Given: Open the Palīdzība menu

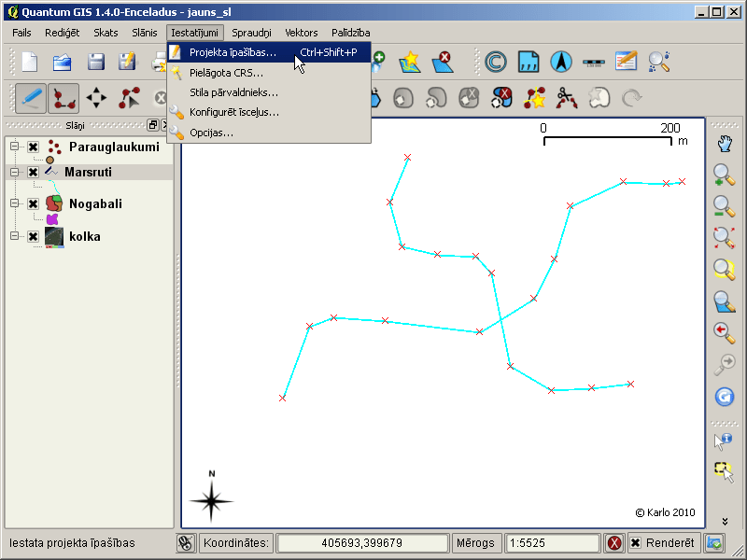Looking at the screenshot, I should click(x=351, y=33).
